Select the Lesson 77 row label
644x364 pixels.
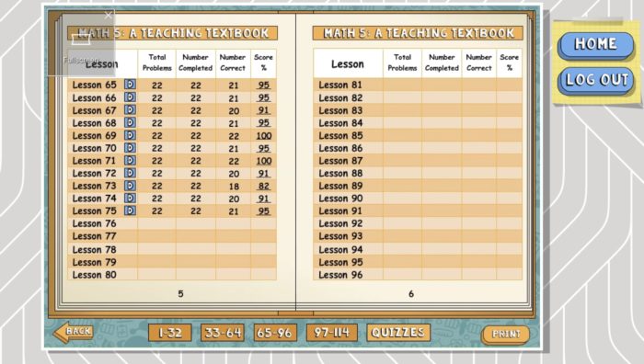pyautogui.click(x=94, y=236)
